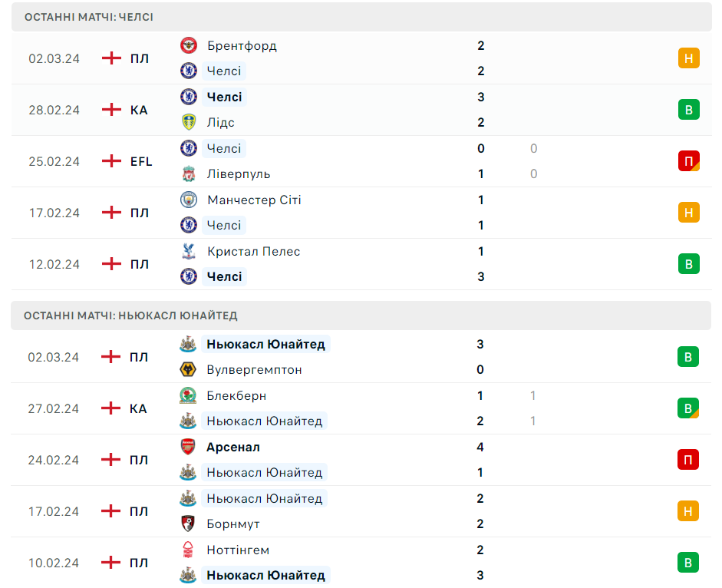Open the Манчестер Сіті team link

click(254, 200)
